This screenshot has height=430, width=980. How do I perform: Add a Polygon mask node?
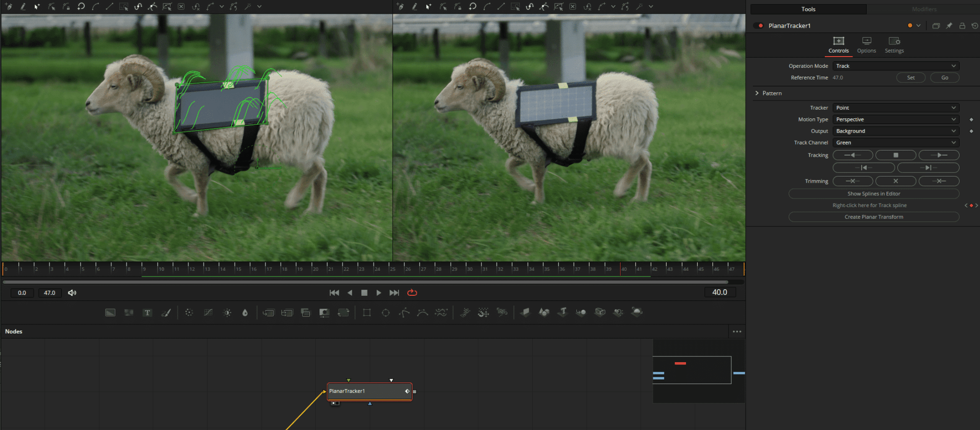pyautogui.click(x=404, y=313)
